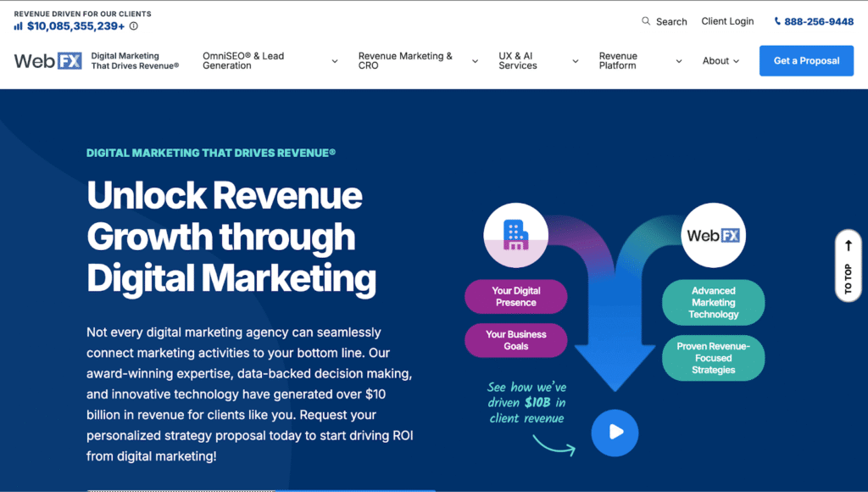This screenshot has height=492, width=868.
Task: Click the phone icon beside 888-256-9448
Action: (776, 21)
